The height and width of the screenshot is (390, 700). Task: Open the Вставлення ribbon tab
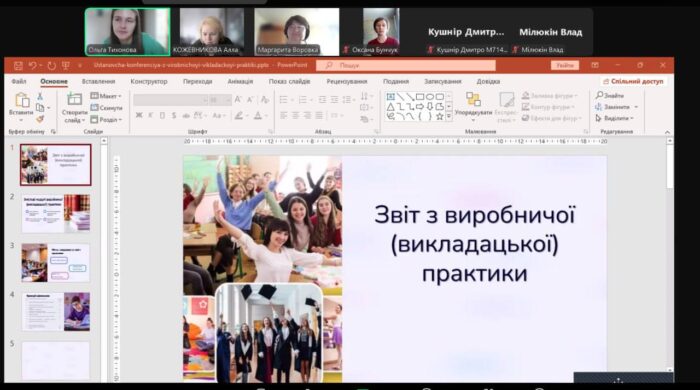[x=98, y=82]
